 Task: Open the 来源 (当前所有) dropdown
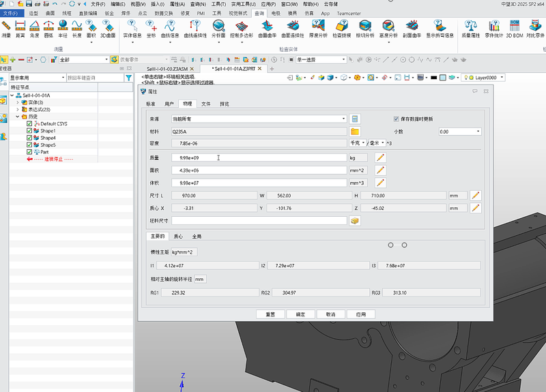(x=343, y=119)
